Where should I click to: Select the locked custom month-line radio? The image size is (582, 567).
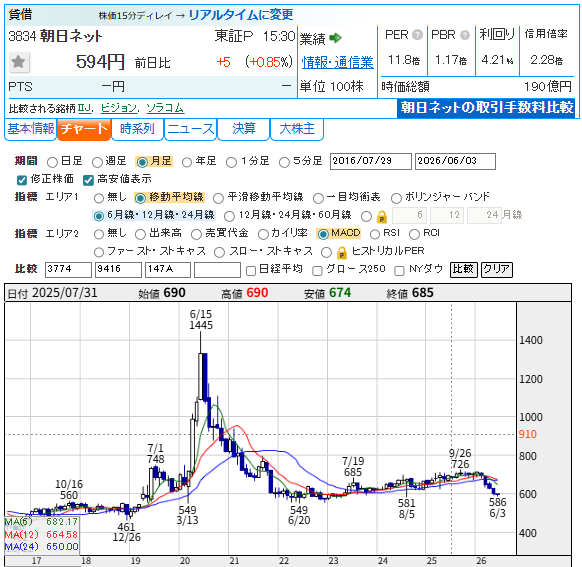pyautogui.click(x=366, y=216)
